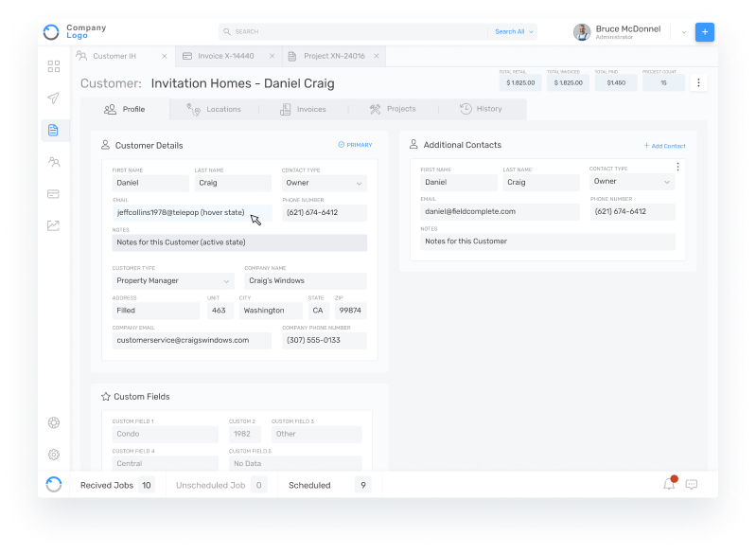
Task: Open the settings gear icon in sidebar
Action: tap(54, 455)
